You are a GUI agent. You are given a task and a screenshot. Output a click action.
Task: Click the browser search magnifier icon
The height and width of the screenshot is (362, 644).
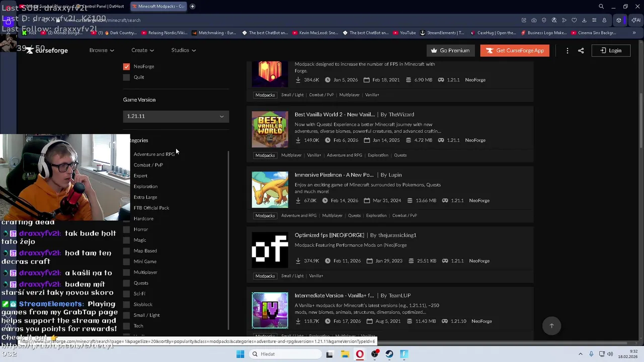601,7
